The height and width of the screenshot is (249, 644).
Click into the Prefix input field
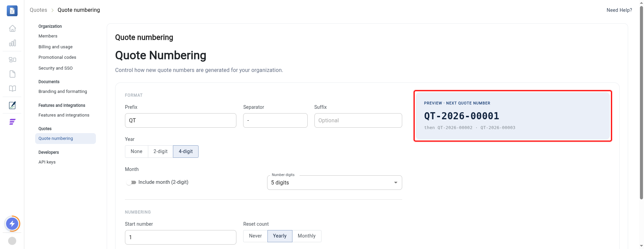click(x=181, y=120)
